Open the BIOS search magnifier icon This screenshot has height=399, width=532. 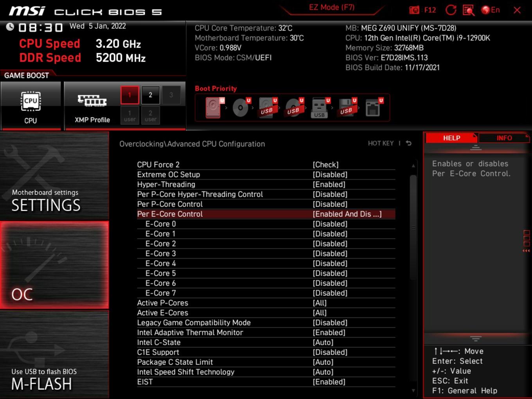pyautogui.click(x=468, y=10)
